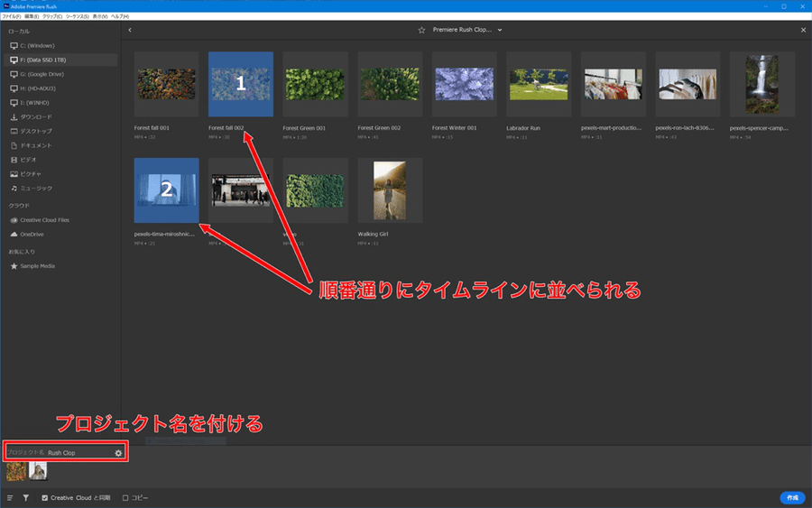Click the favorite star icon beside folder path
The height and width of the screenshot is (508, 812).
coord(421,30)
